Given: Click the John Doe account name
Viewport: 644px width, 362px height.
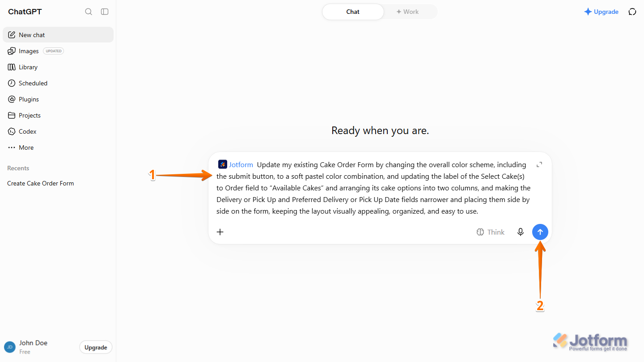Looking at the screenshot, I should (x=34, y=343).
